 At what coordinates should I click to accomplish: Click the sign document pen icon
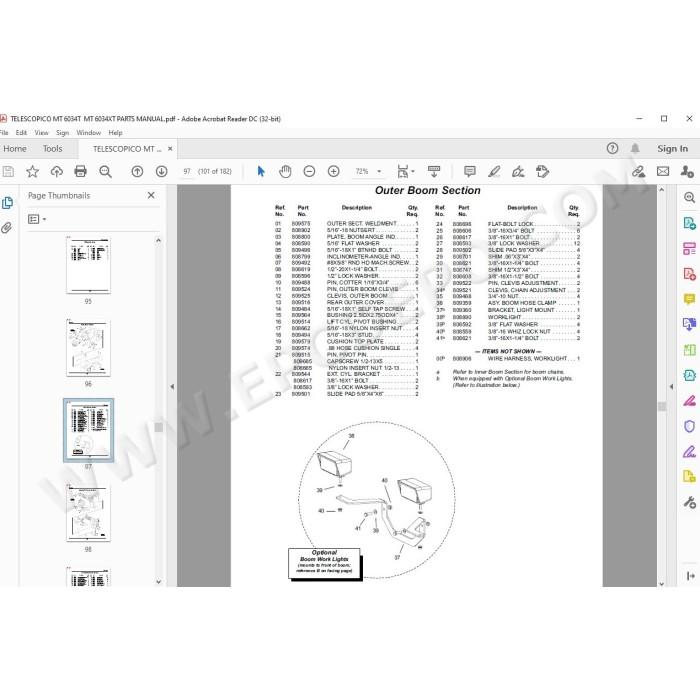pos(518,171)
